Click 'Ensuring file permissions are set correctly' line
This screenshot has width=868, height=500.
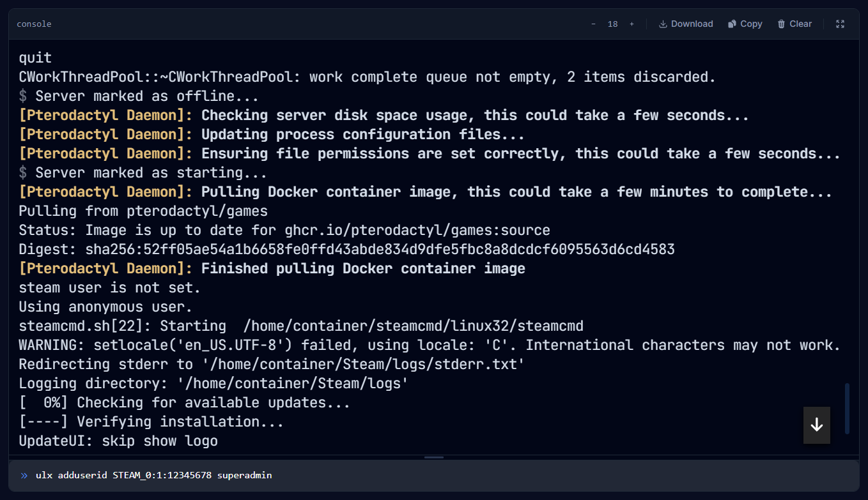[430, 153]
